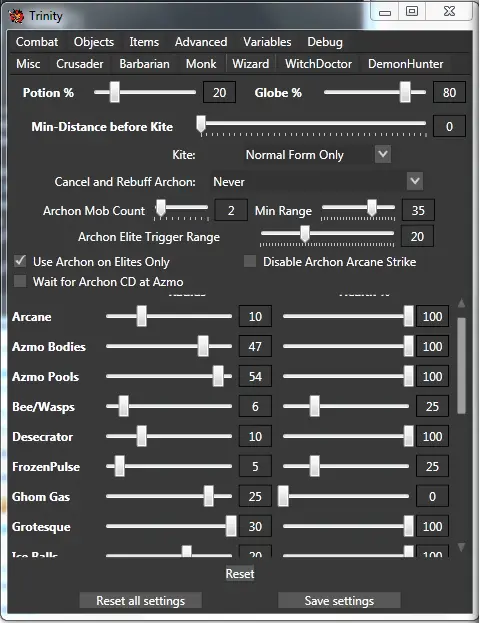Check Wait for Archon CD at Azmo
Image resolution: width=480 pixels, height=623 pixels.
(20, 281)
